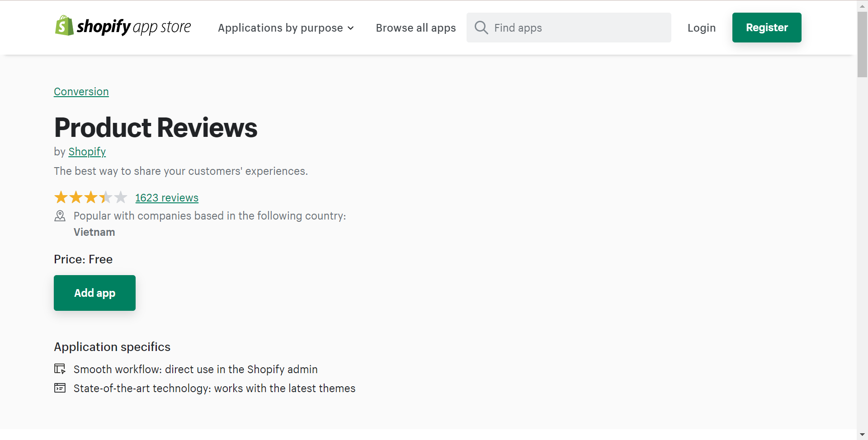The height and width of the screenshot is (440, 868).
Task: Click the Add app button
Action: pyautogui.click(x=94, y=293)
